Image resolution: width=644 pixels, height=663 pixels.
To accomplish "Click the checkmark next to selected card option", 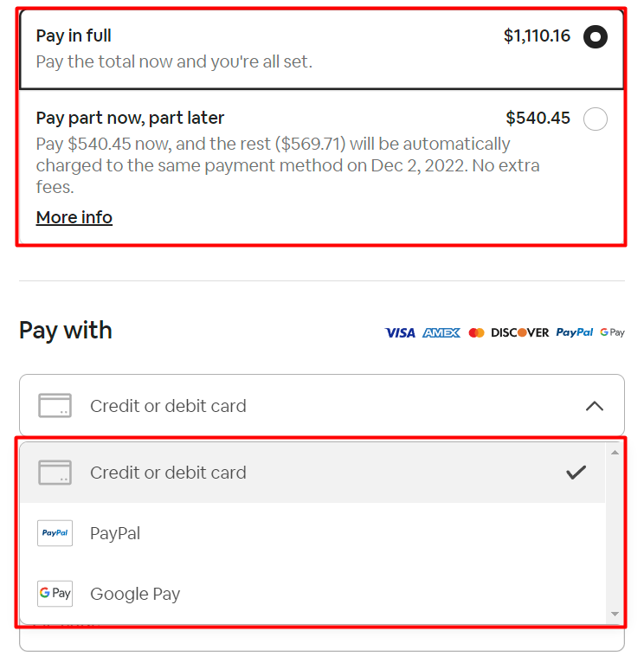I will pos(576,473).
